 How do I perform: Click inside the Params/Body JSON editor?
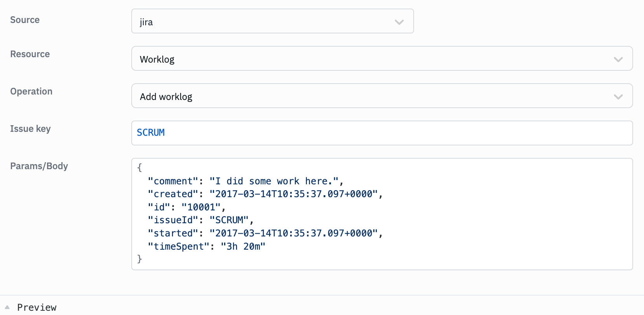click(382, 214)
